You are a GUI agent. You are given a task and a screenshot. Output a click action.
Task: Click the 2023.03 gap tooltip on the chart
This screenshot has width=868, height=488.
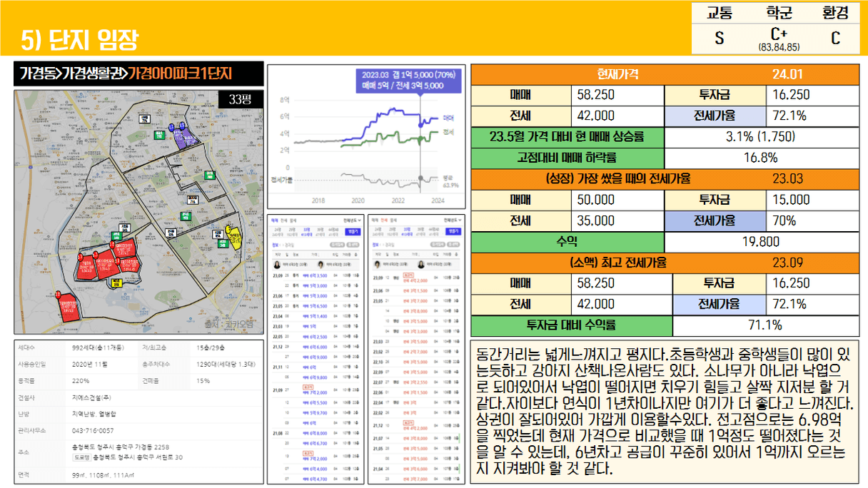click(408, 81)
